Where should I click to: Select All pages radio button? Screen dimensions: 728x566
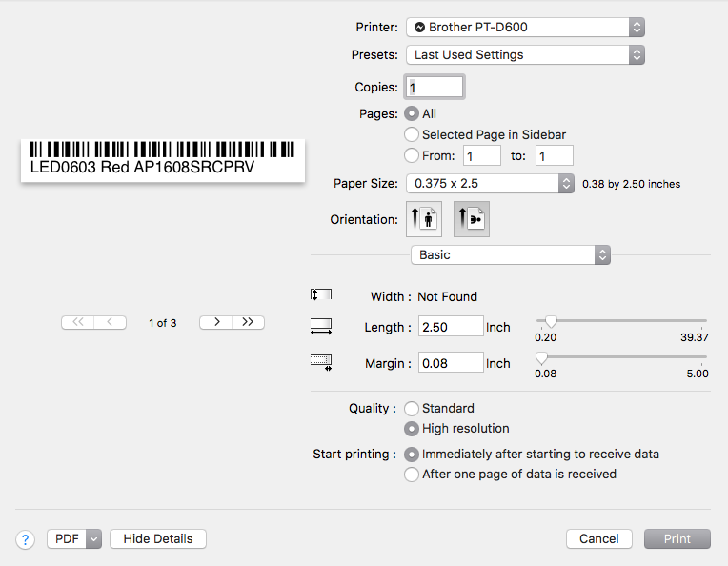tap(412, 113)
